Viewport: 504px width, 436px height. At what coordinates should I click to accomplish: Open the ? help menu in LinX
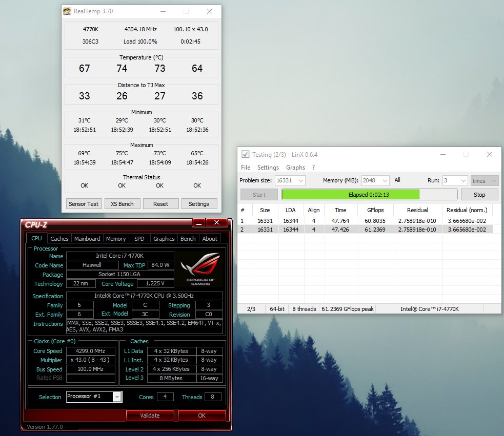(313, 168)
